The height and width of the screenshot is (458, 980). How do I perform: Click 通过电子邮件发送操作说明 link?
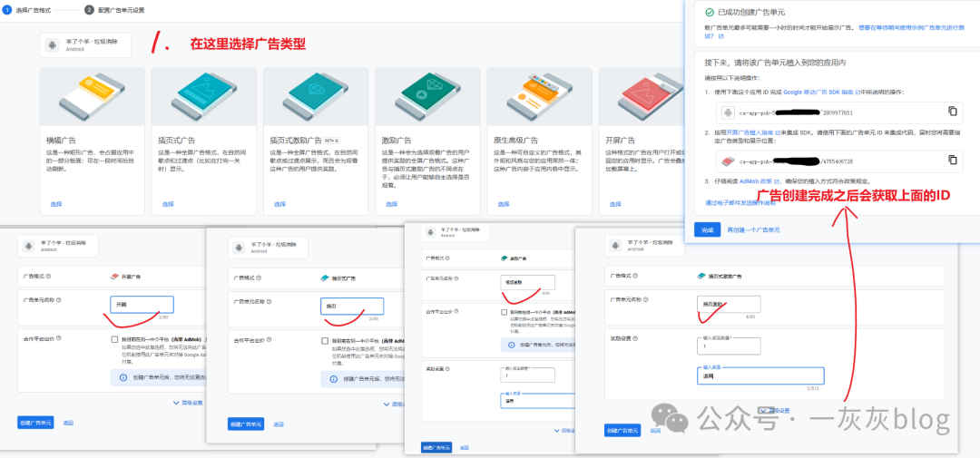click(740, 202)
